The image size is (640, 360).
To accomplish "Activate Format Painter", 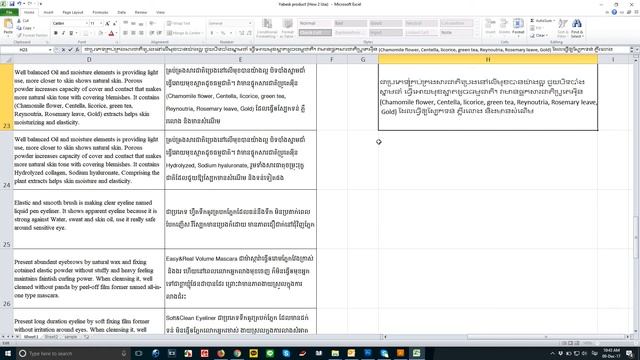I will click(x=32, y=35).
